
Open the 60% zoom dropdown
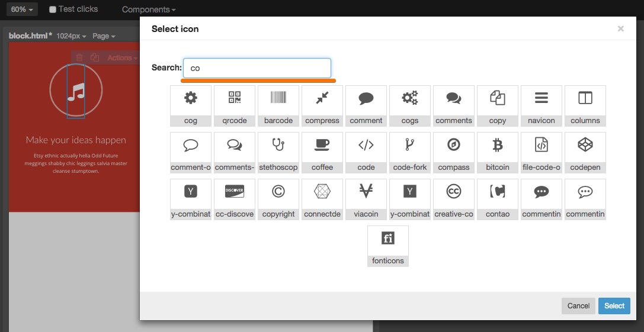click(22, 9)
